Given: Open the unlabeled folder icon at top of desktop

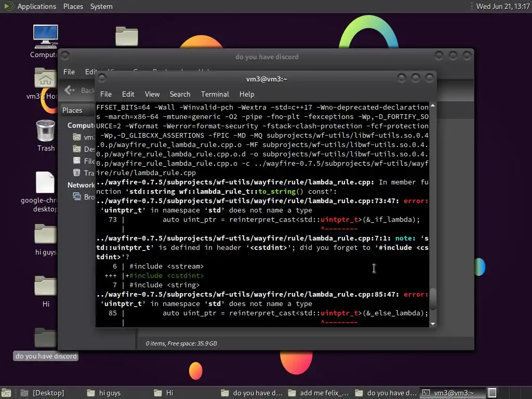Looking at the screenshot, I should tap(127, 36).
